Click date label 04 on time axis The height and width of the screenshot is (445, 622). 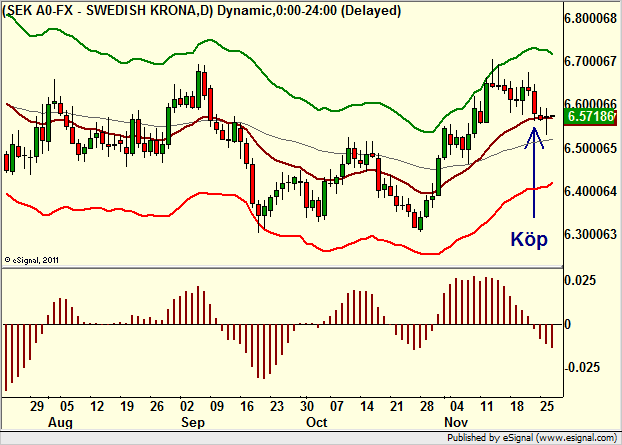coord(457,407)
